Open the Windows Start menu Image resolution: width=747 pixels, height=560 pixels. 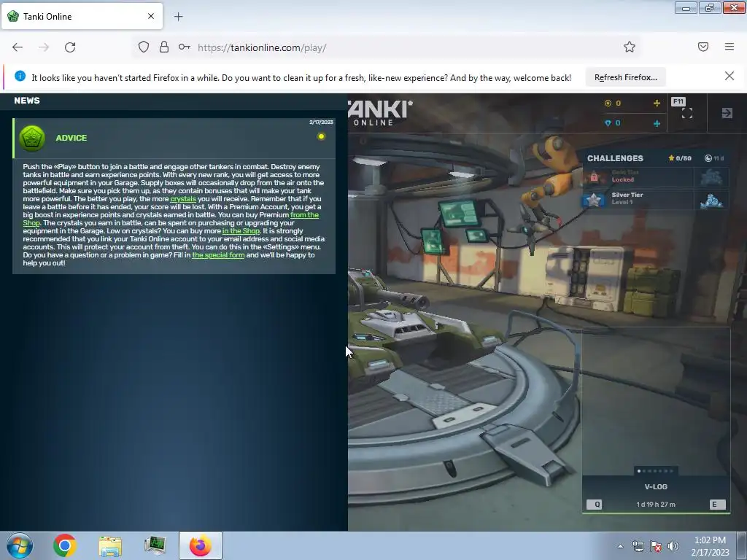click(20, 545)
